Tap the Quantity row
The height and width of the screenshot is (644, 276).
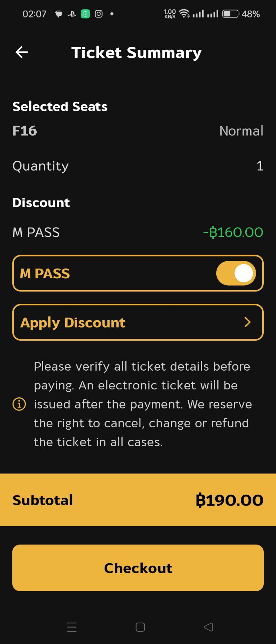[x=138, y=166]
